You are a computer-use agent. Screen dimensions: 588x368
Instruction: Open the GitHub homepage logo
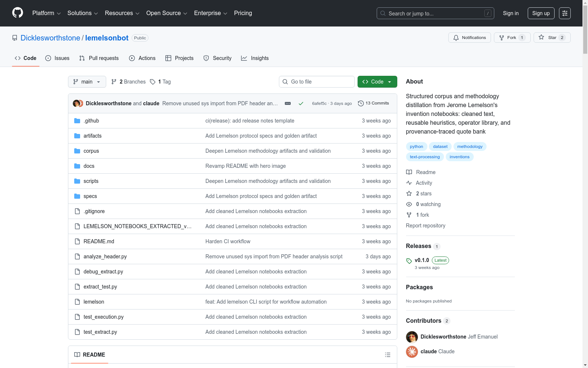coord(18,13)
